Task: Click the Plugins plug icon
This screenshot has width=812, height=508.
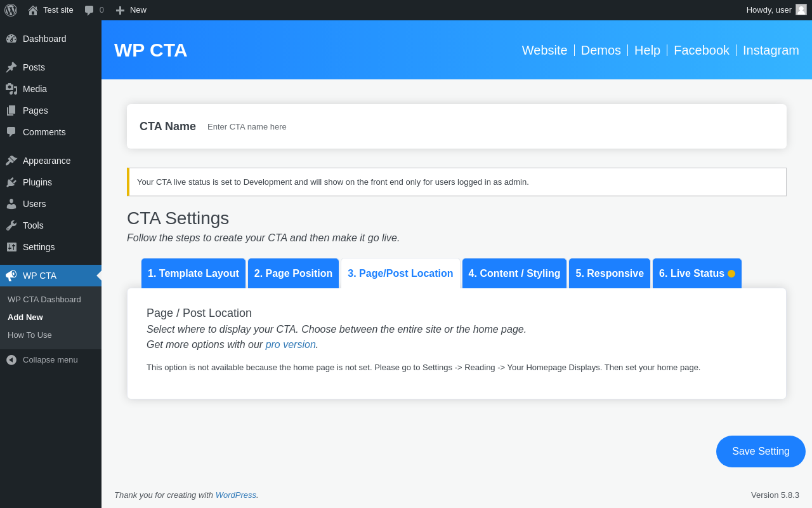Action: (11, 182)
